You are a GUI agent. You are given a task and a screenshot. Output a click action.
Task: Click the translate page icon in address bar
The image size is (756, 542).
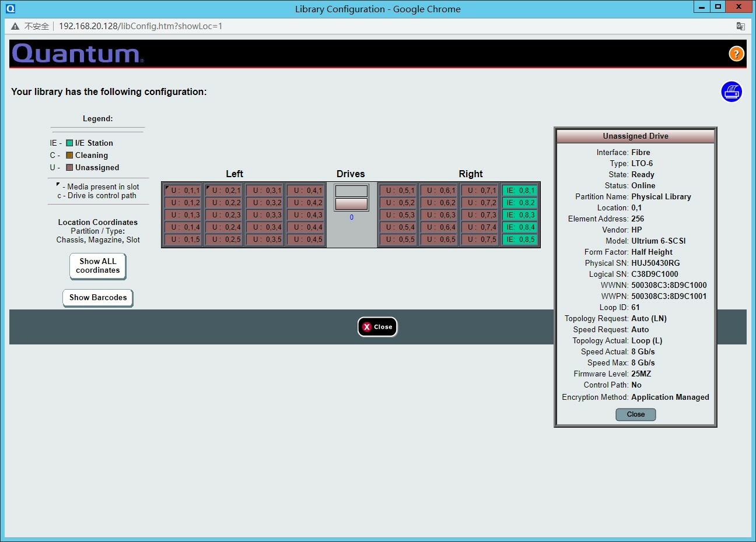tap(740, 26)
